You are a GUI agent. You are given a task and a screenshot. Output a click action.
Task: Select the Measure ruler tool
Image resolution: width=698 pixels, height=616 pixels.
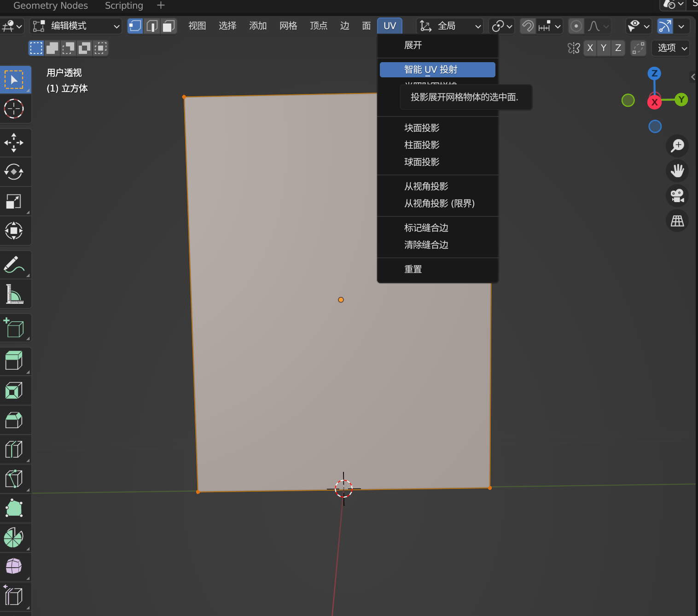(14, 294)
